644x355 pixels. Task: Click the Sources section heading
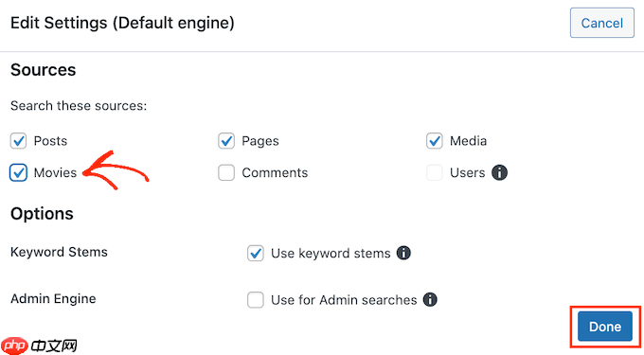point(44,70)
